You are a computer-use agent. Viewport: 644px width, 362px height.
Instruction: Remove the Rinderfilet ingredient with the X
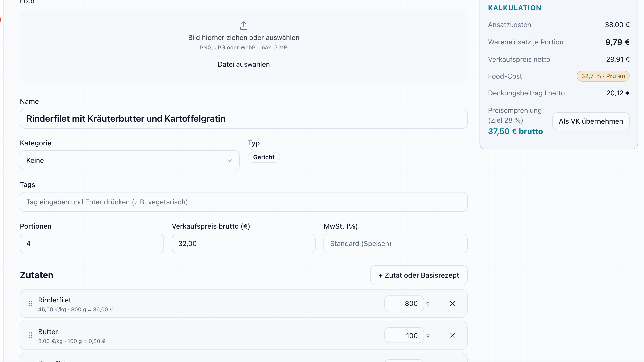click(452, 303)
